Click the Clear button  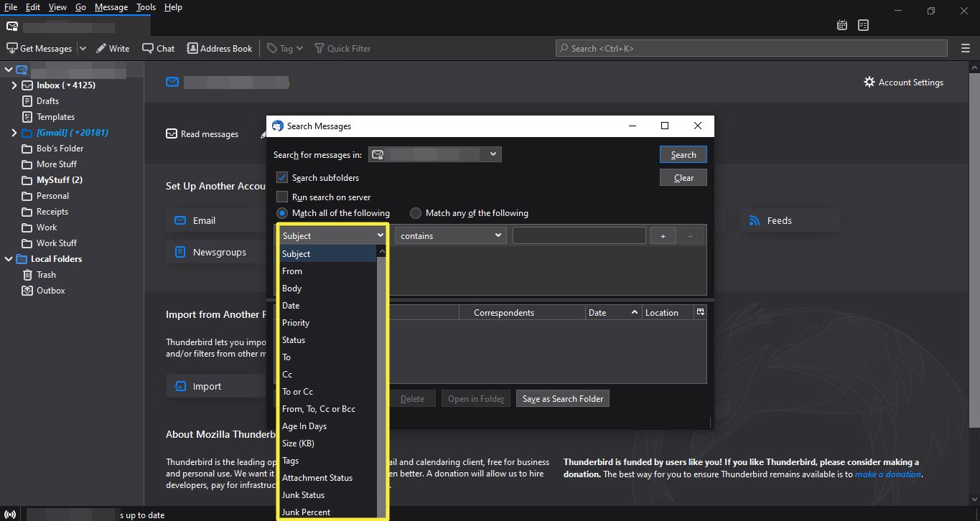point(683,178)
